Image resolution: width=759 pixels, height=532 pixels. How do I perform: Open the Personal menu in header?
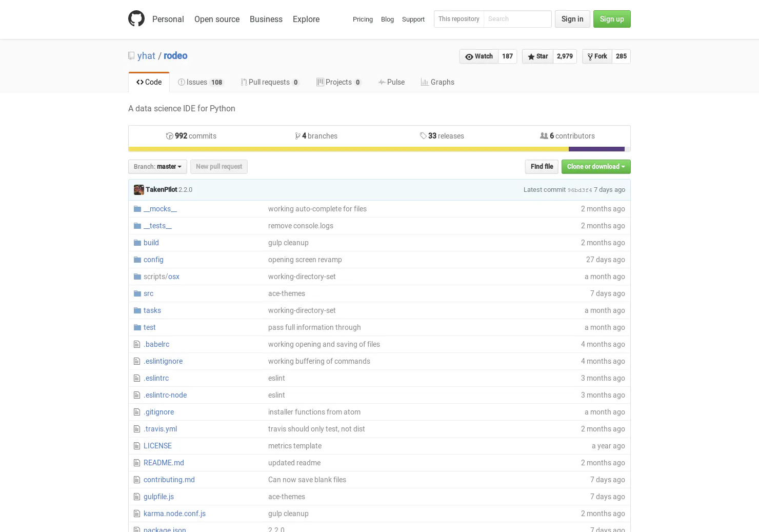tap(168, 19)
